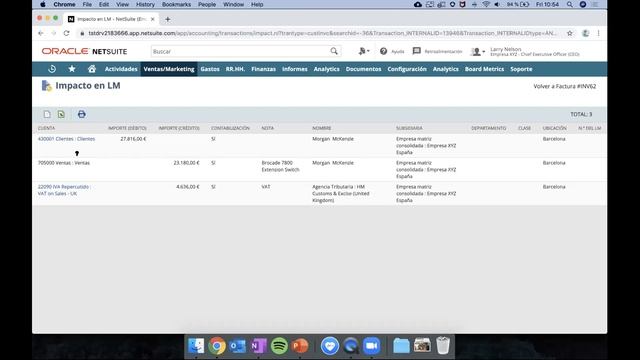Open the Recent Records clock icon
This screenshot has width=640, height=360.
coord(52,69)
